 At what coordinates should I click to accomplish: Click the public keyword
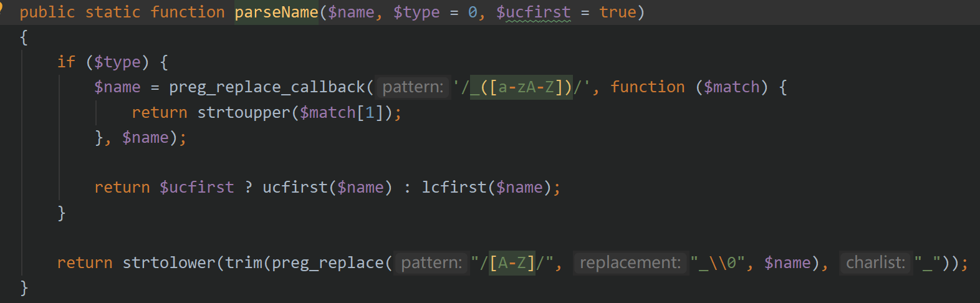tap(47, 12)
